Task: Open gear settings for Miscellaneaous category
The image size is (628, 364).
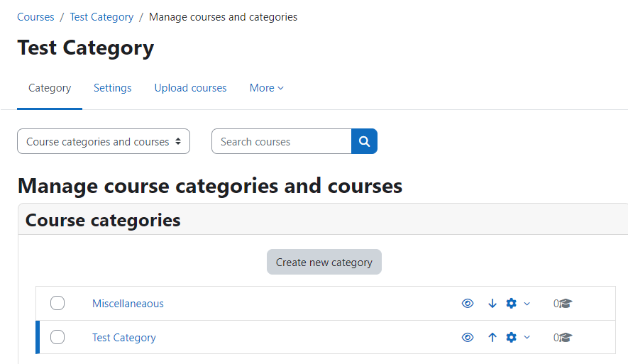Action: coord(512,304)
